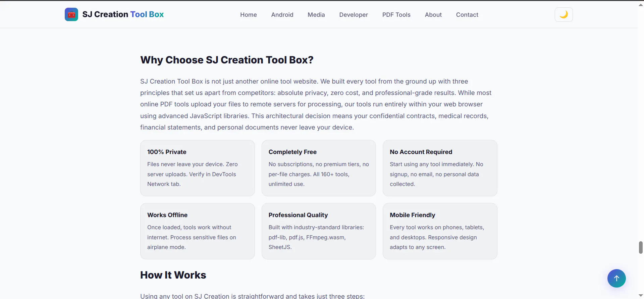Click text 'Using any tool on SJ Creation'
The image size is (644, 299).
185,296
